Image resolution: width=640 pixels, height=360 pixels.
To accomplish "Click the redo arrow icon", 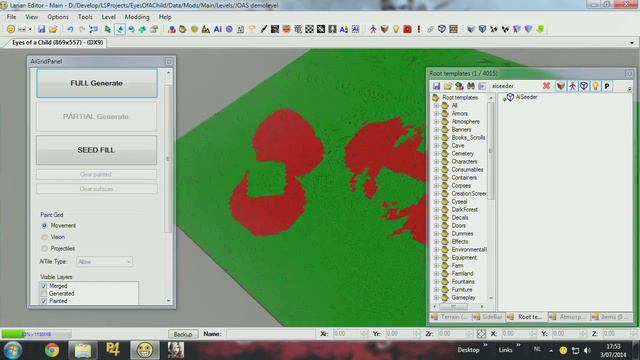I will click(x=82, y=29).
